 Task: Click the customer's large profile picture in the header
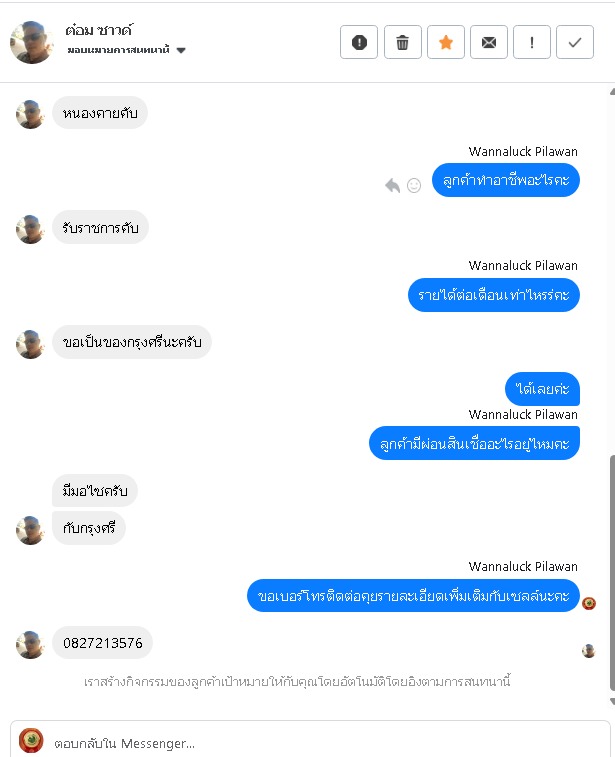[32, 42]
